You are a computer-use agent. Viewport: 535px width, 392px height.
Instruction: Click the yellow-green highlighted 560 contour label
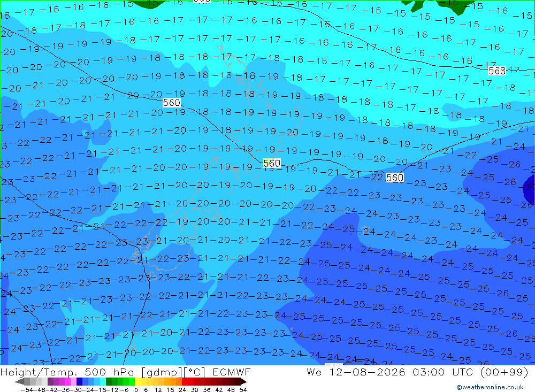pyautogui.click(x=272, y=164)
